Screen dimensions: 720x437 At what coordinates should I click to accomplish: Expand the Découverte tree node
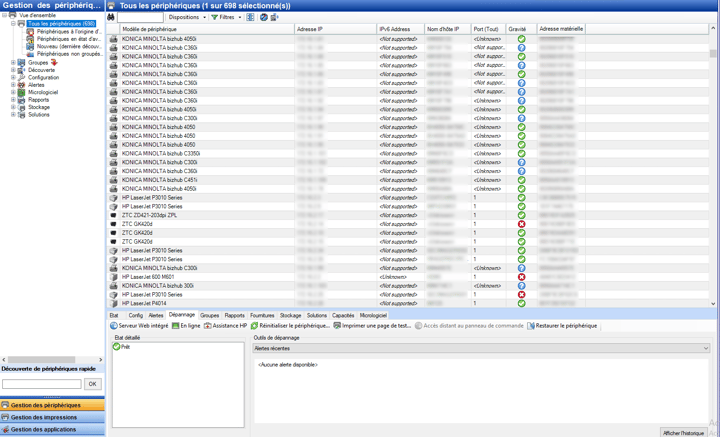[13, 70]
